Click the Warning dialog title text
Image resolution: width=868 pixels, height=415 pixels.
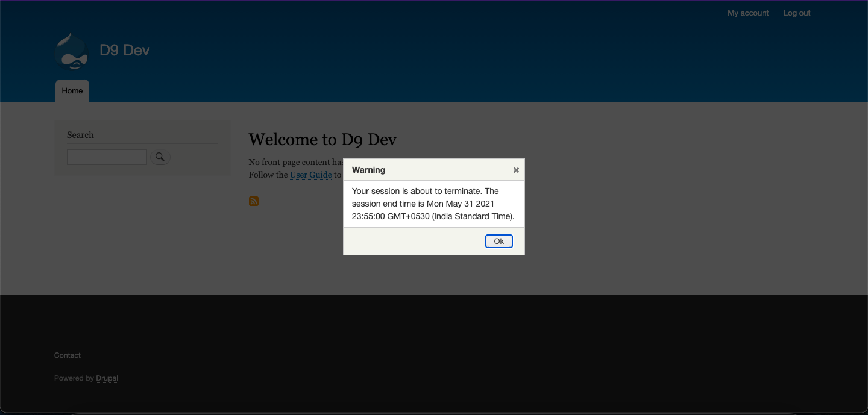(x=368, y=170)
